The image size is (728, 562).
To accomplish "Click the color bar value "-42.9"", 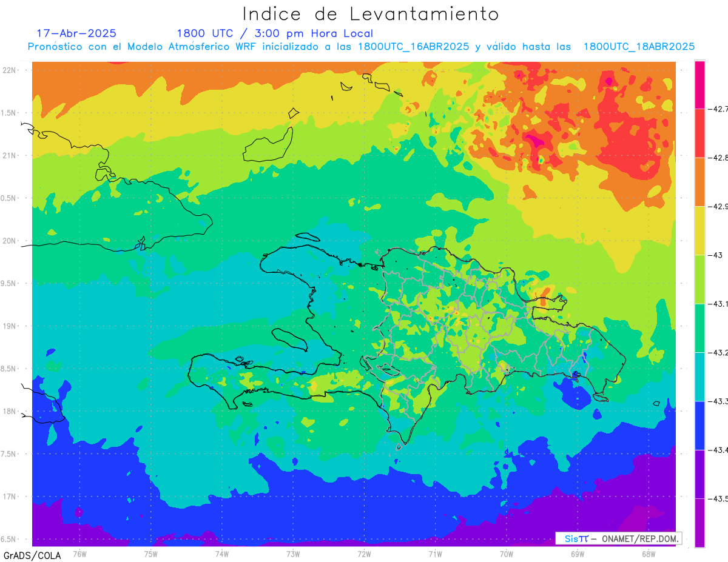I will point(718,207).
